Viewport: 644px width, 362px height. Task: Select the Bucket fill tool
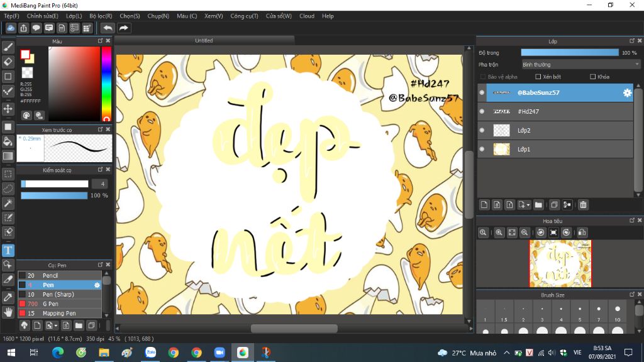pos(8,141)
